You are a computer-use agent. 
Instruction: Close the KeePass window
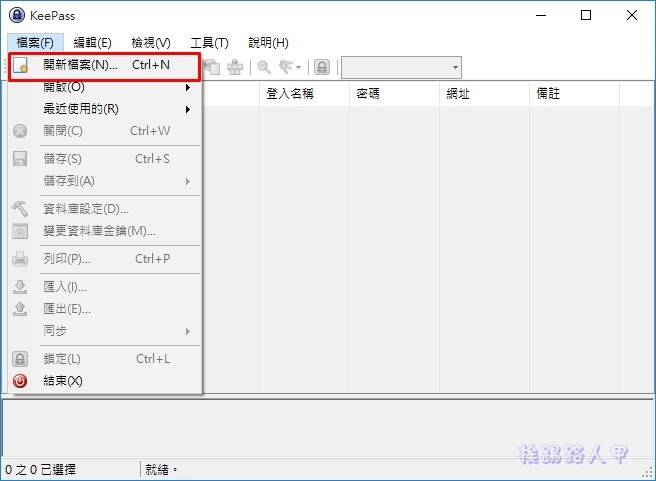(632, 15)
